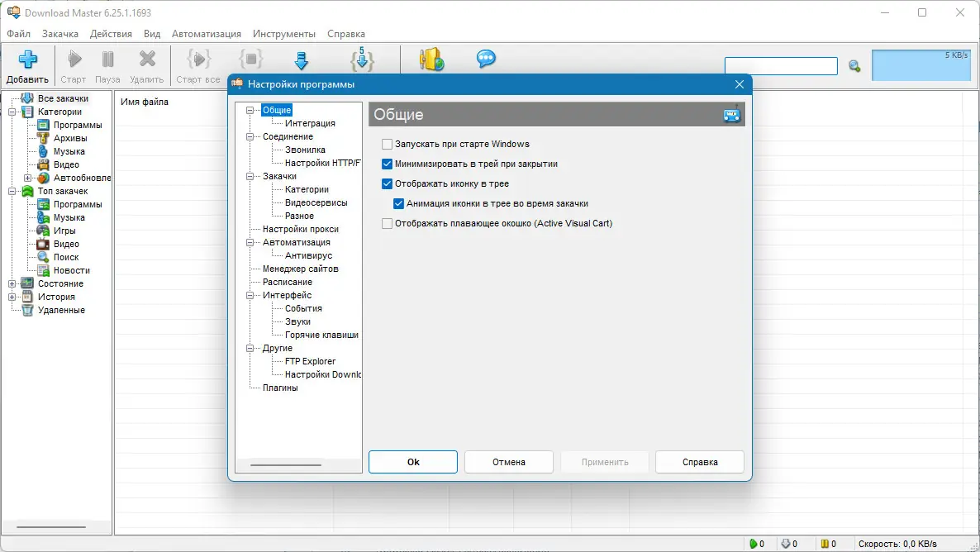The width and height of the screenshot is (980, 552).
Task: Click the Search icon in Top downloads
Action: pos(43,257)
